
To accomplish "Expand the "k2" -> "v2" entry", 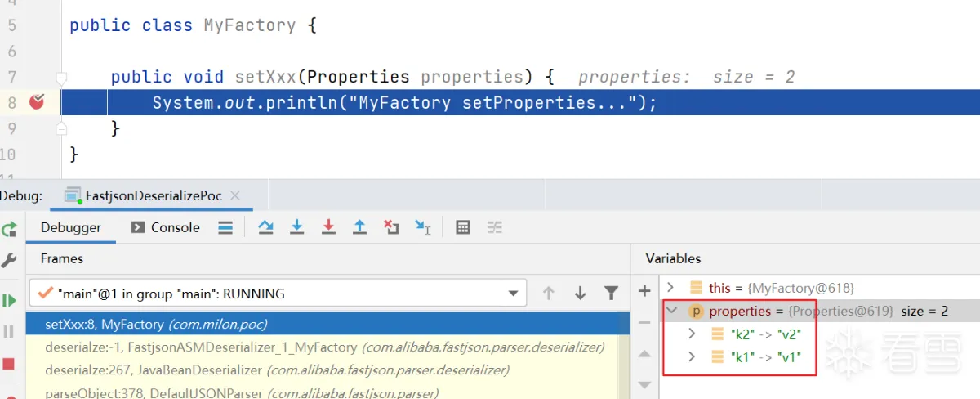I will click(x=692, y=334).
